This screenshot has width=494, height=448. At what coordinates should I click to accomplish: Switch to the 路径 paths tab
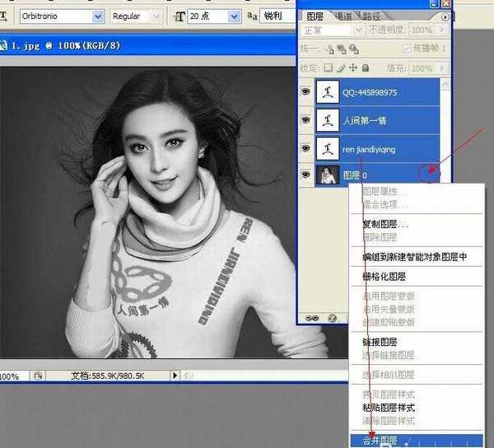click(x=371, y=16)
